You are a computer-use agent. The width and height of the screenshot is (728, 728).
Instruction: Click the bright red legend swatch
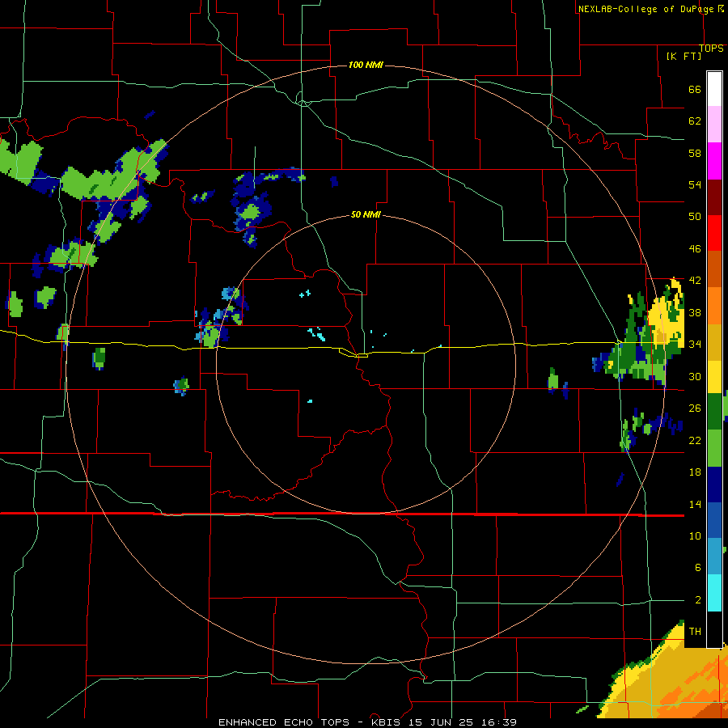[714, 233]
